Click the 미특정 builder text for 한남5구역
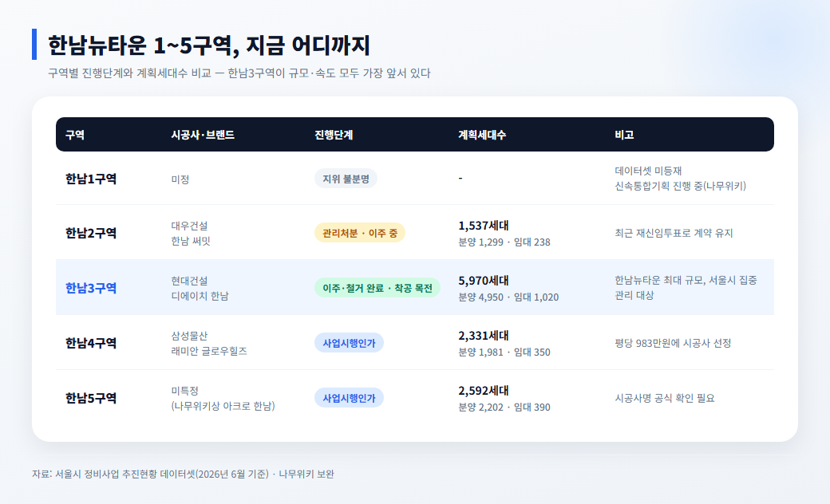This screenshot has width=830, height=504. point(184,391)
